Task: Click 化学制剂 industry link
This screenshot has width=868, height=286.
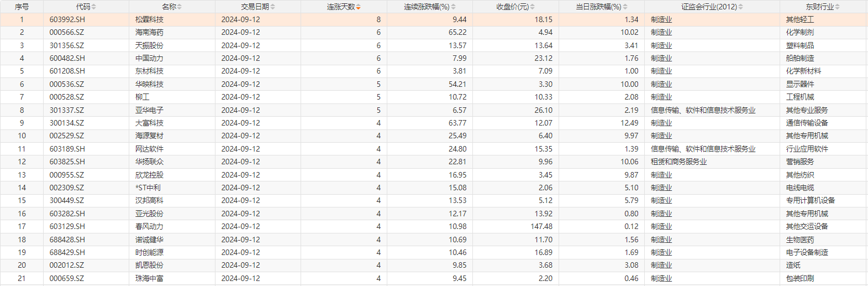Action: pyautogui.click(x=800, y=32)
